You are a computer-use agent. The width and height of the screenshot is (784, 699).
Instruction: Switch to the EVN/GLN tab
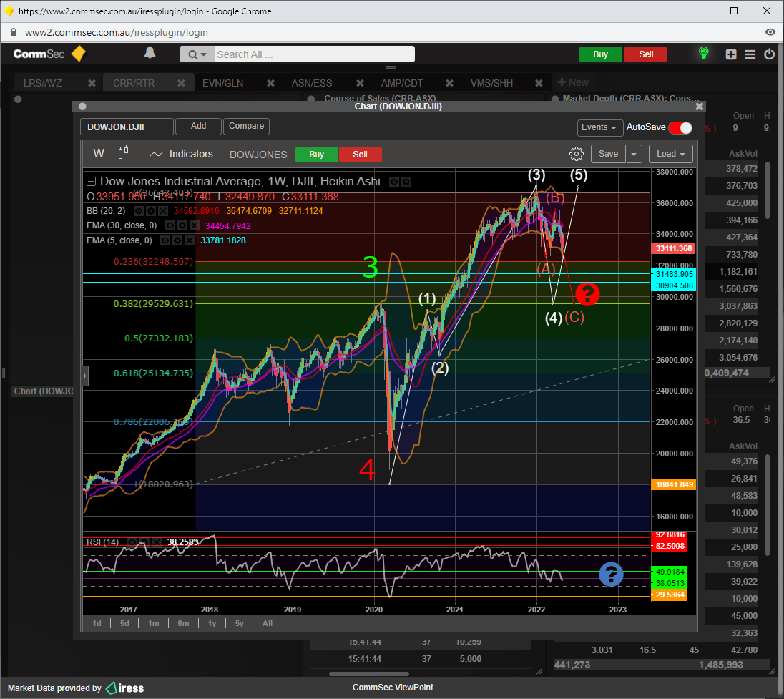(x=222, y=83)
